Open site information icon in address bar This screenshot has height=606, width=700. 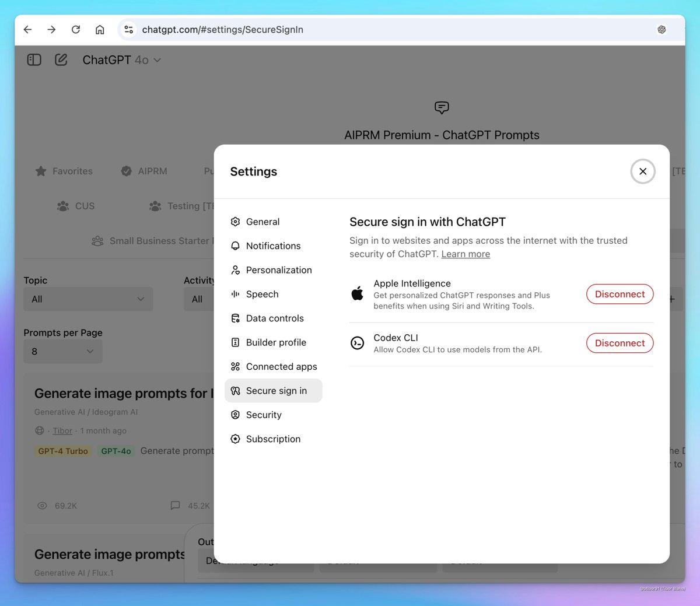pos(129,30)
